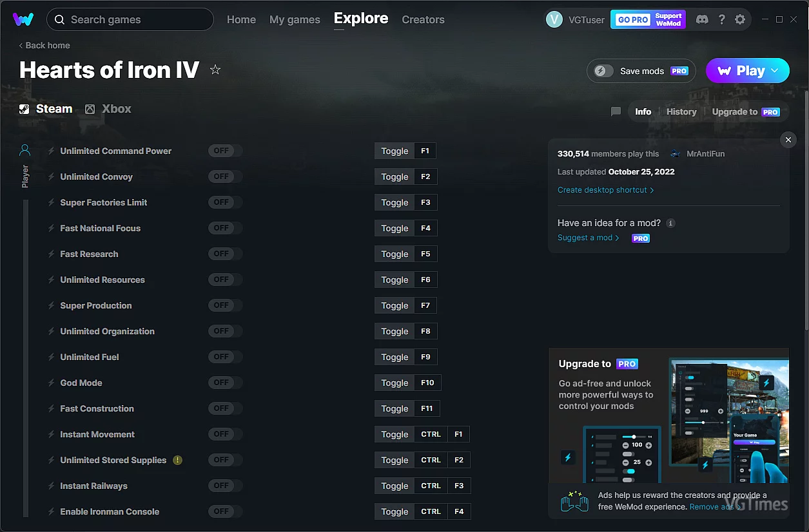Switch to the Xbox platform tab
This screenshot has height=532, width=809.
pos(108,109)
